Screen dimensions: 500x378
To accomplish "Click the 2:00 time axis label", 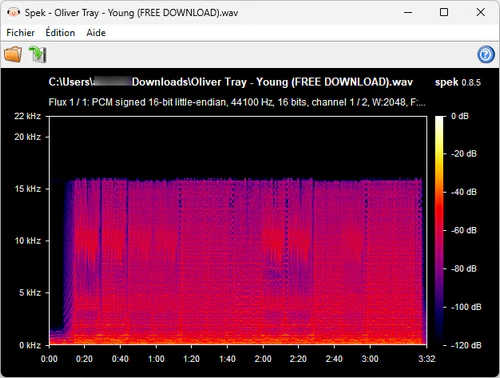I will coord(263,359).
